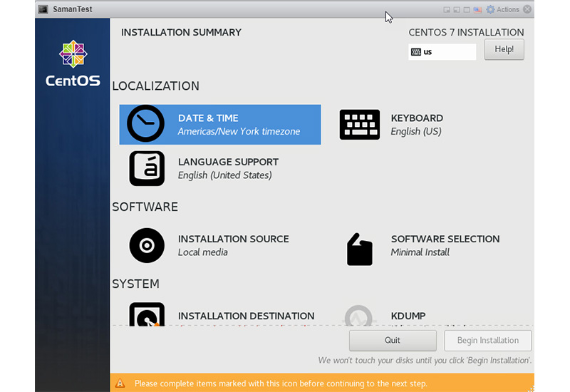Select the 'Minimal Install' software selection text
This screenshot has width=570, height=392.
pyautogui.click(x=420, y=252)
